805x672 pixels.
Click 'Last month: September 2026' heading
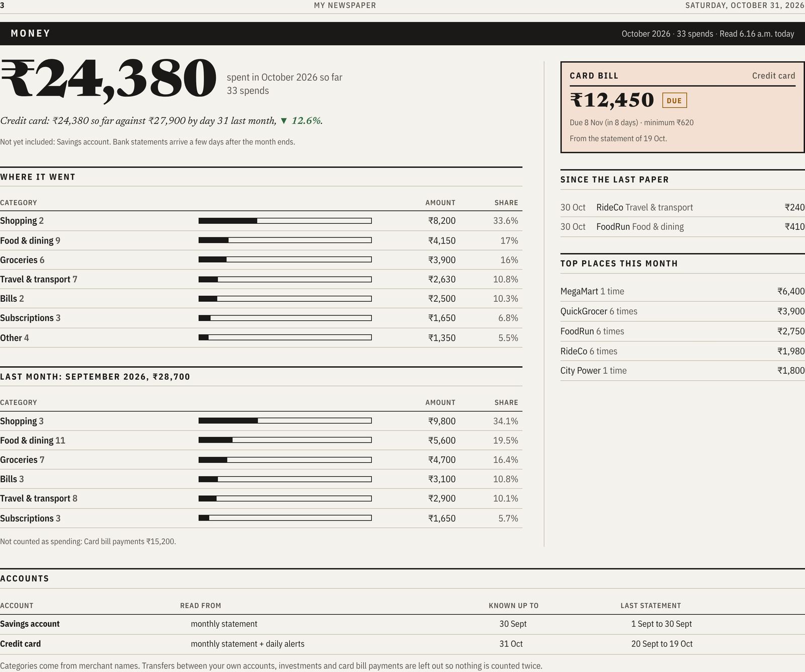pos(95,377)
